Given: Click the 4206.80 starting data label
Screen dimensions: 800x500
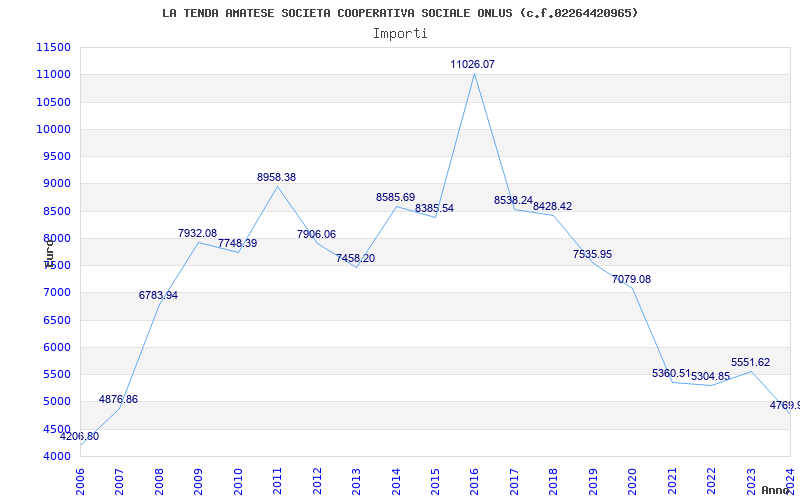Looking at the screenshot, I should (x=79, y=436).
